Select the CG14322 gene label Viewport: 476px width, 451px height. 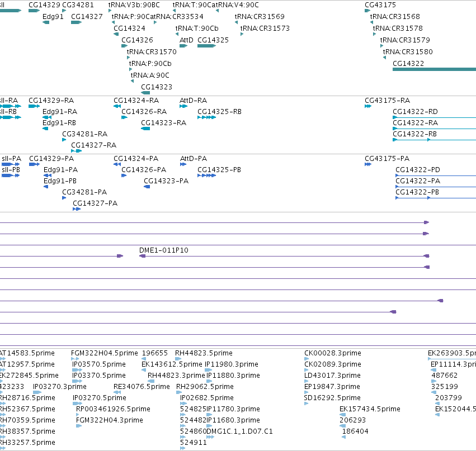[408, 63]
